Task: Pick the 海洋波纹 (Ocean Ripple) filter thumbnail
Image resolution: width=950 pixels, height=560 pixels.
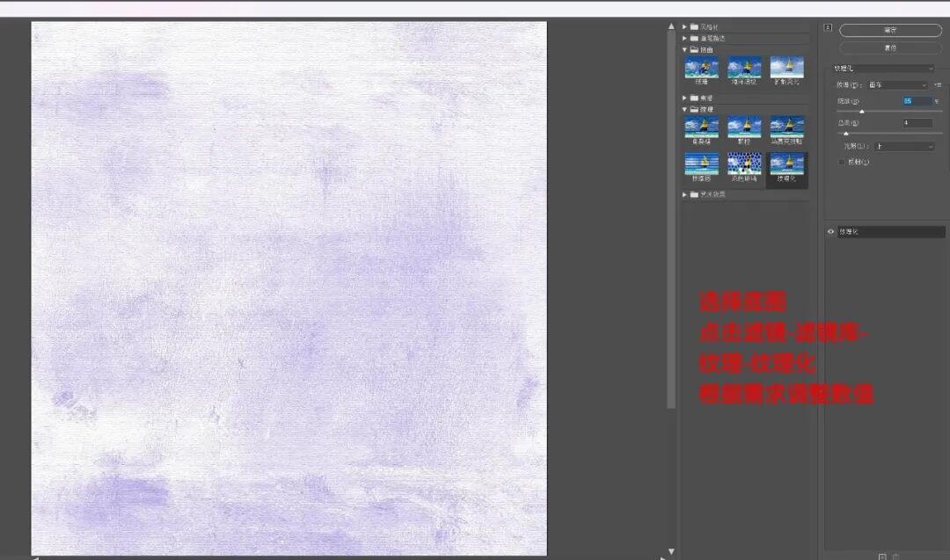Action: pos(744,68)
